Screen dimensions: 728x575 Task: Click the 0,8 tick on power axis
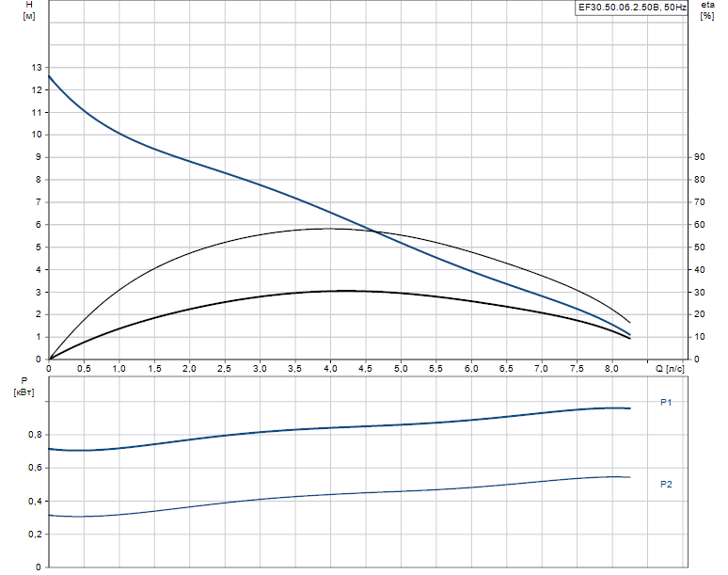pyautogui.click(x=34, y=435)
